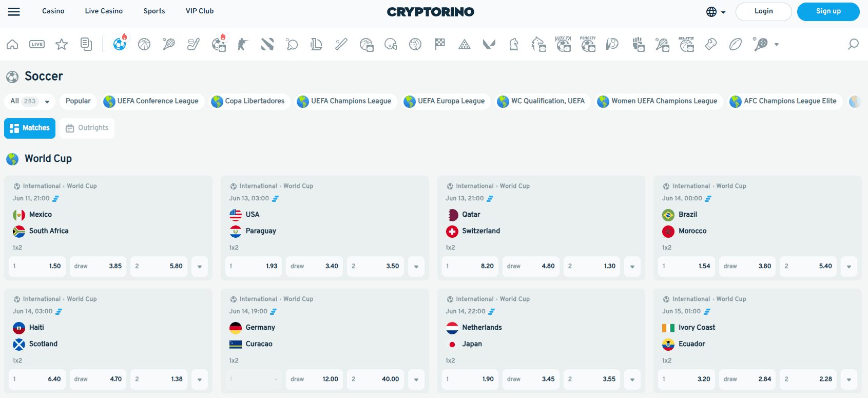
Task: Click the Sign up button
Action: [828, 11]
